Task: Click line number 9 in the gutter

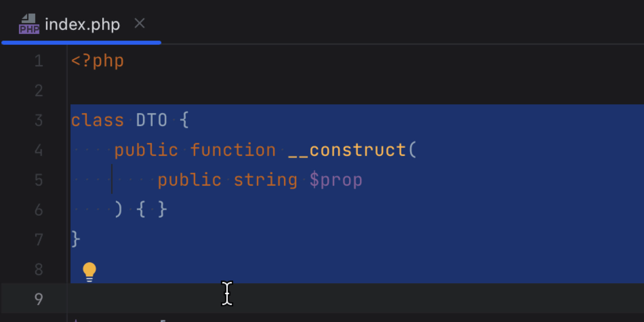Action: (x=39, y=299)
